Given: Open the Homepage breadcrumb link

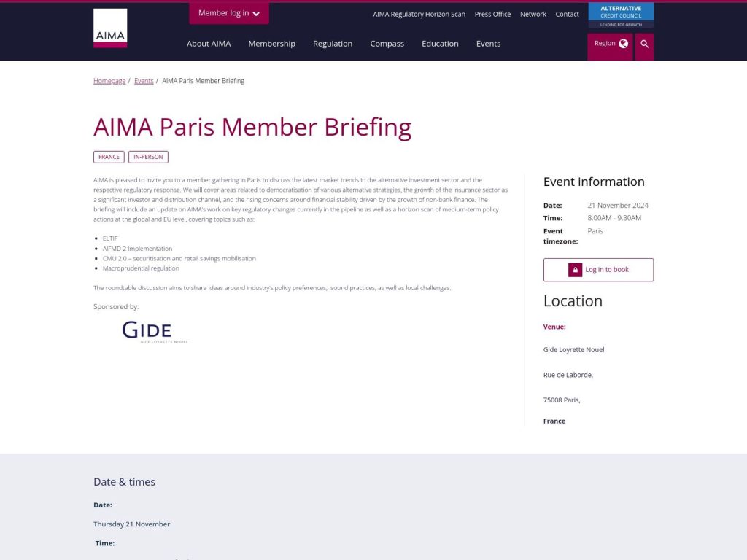Looking at the screenshot, I should point(109,80).
